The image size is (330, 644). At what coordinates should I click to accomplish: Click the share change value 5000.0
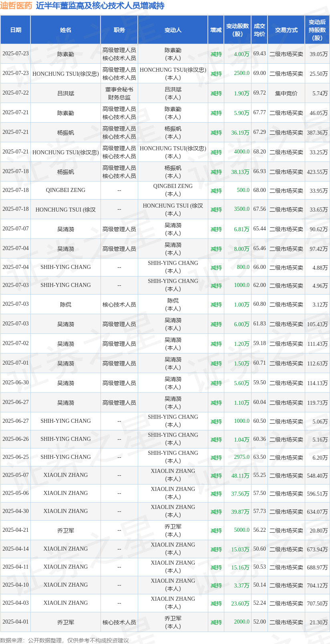click(242, 530)
